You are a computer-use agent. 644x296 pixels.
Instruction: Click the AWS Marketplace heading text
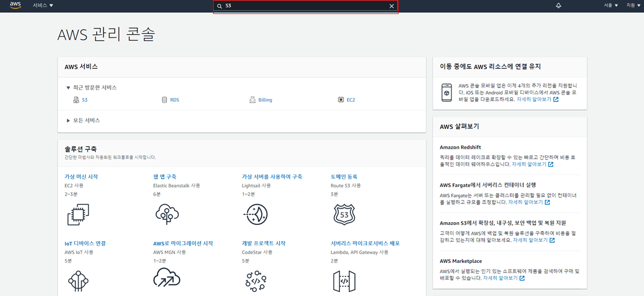pos(461,261)
